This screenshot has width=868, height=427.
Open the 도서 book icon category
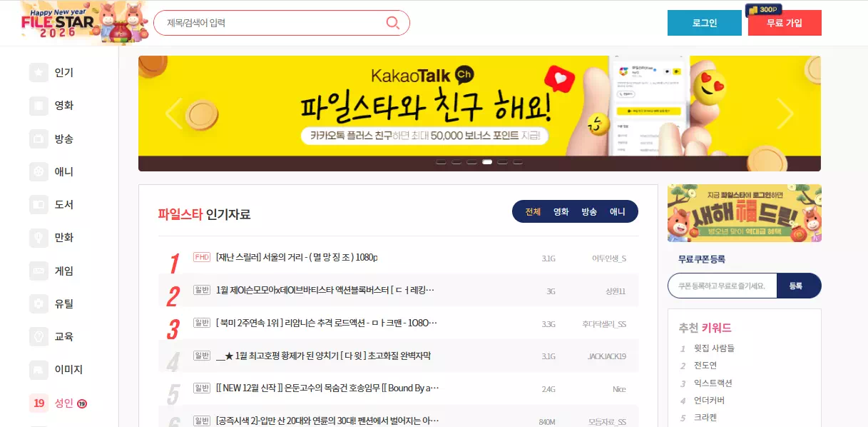point(39,204)
